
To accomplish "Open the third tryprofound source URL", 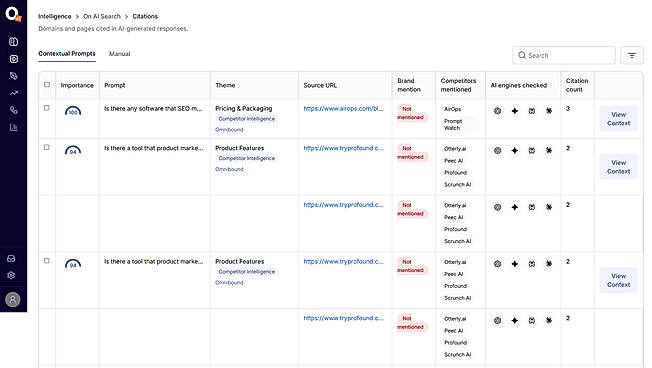I will [343, 262].
